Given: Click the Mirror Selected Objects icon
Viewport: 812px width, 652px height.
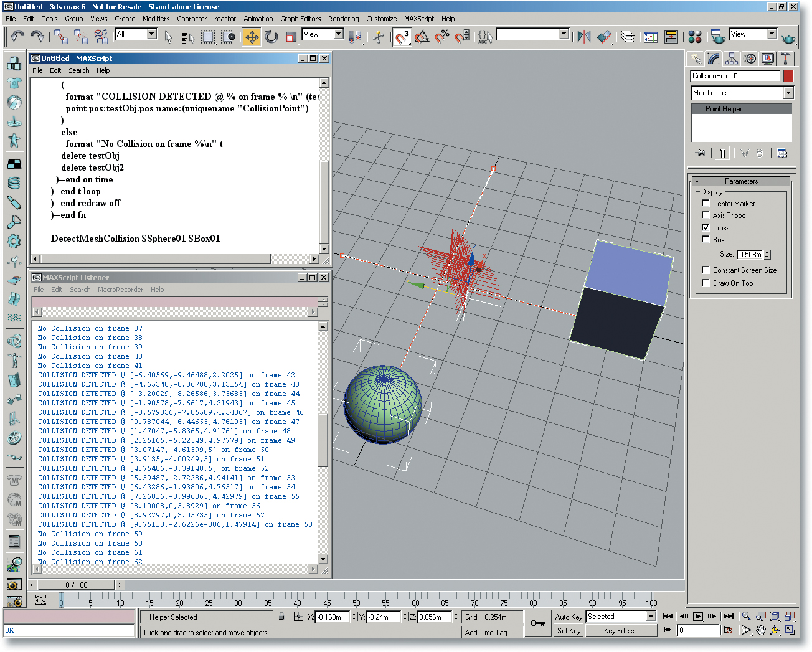Looking at the screenshot, I should click(x=583, y=37).
